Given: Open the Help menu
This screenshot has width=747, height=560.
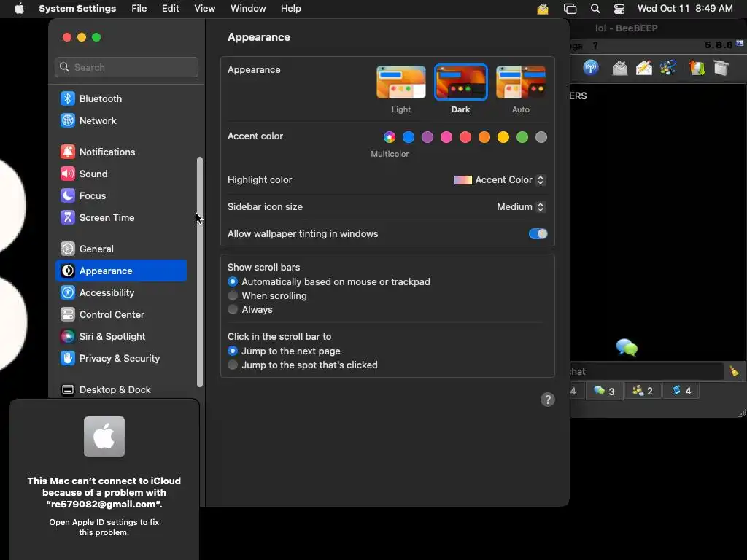Looking at the screenshot, I should coord(290,9).
